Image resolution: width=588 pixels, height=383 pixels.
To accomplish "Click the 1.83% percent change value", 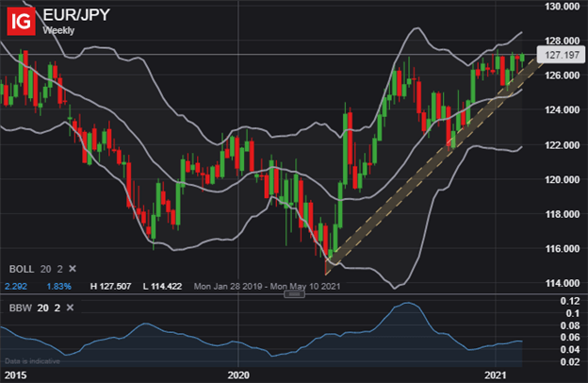I will coord(58,287).
